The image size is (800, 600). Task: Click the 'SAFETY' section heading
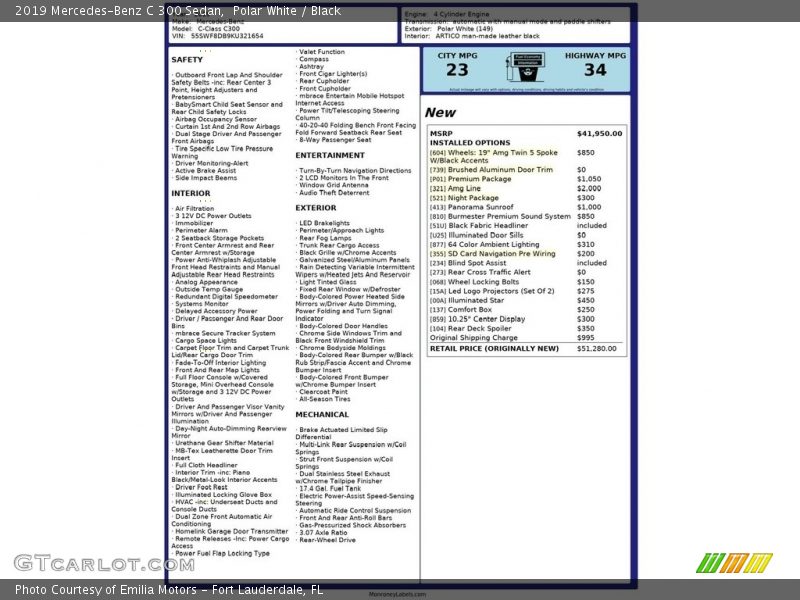(x=187, y=60)
